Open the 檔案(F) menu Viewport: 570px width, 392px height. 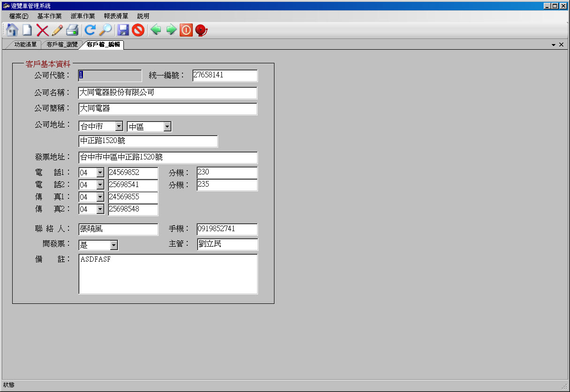pyautogui.click(x=19, y=16)
